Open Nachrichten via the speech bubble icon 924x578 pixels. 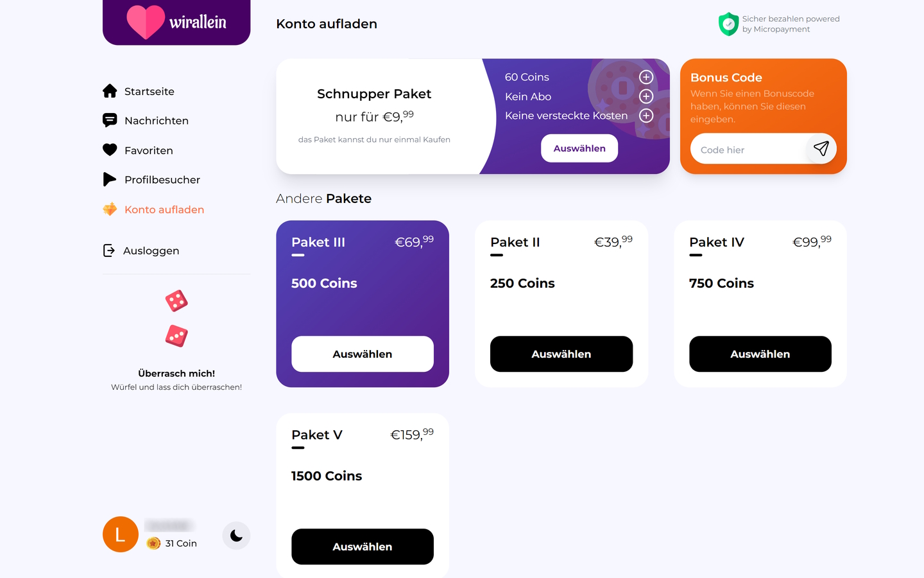coord(110,120)
